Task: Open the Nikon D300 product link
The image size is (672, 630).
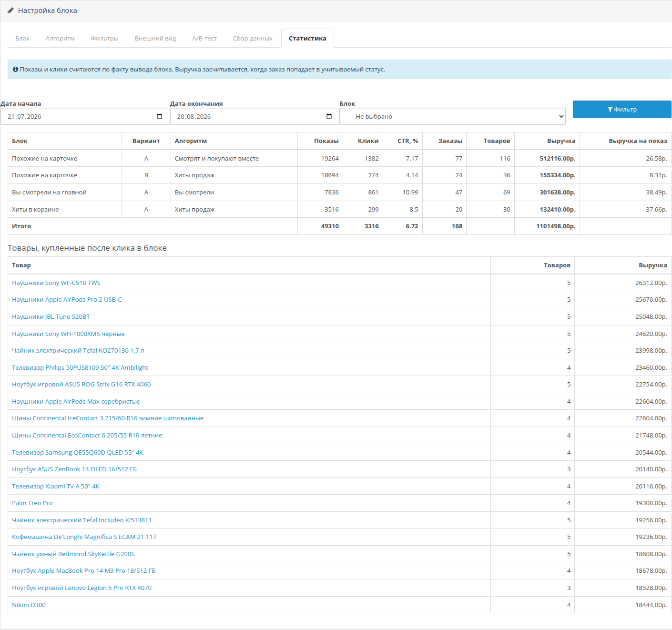Action: [x=29, y=605]
